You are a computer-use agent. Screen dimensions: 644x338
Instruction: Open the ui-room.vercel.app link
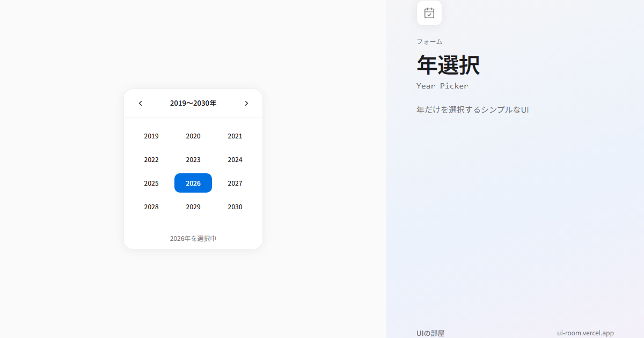586,333
